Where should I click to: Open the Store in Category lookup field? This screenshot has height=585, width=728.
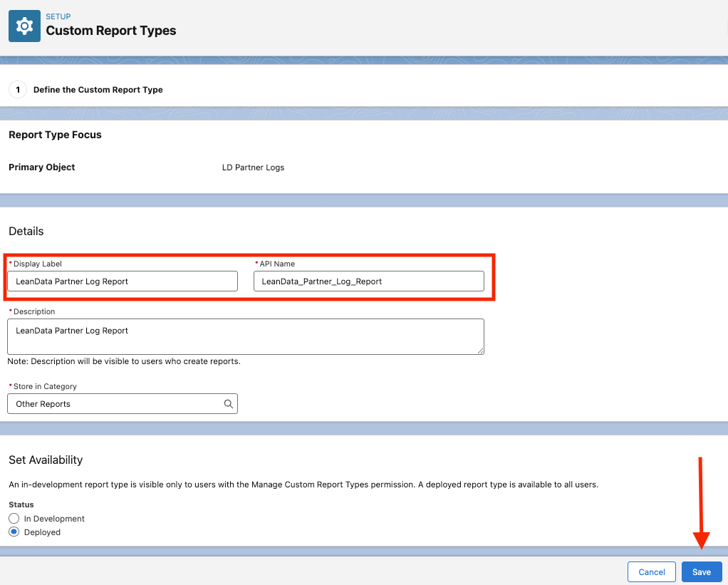(123, 404)
